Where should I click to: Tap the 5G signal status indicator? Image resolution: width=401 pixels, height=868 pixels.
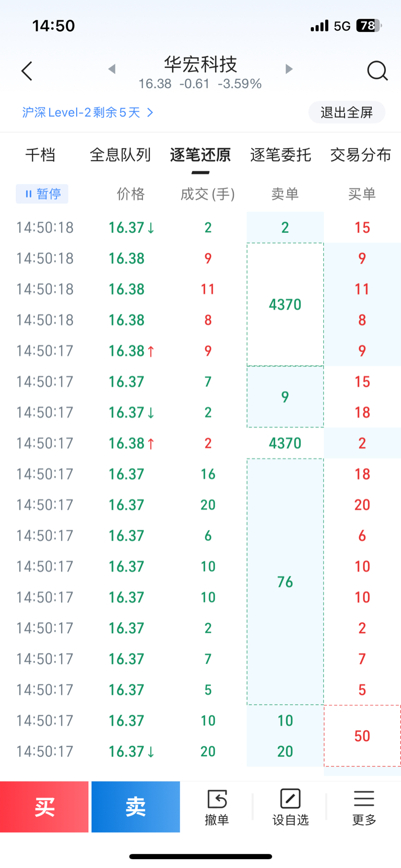(342, 26)
